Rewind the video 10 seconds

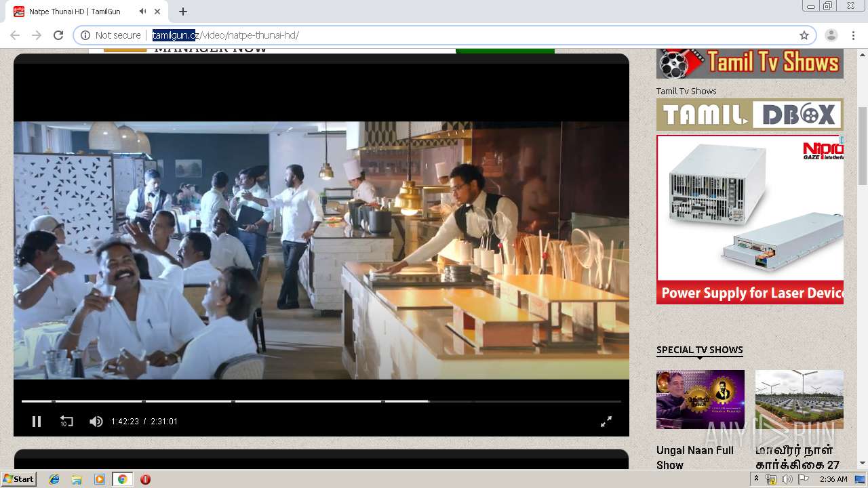[66, 422]
